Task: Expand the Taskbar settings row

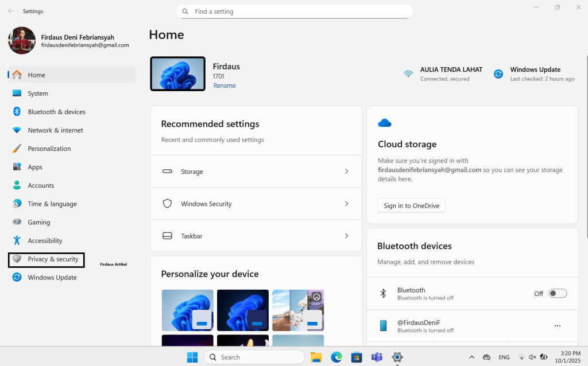Action: pyautogui.click(x=346, y=236)
